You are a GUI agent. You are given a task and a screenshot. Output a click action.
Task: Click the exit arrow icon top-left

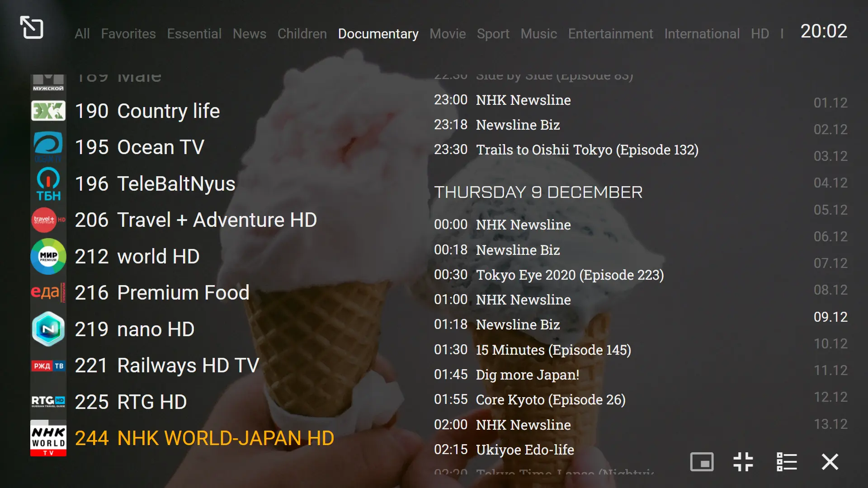32,28
